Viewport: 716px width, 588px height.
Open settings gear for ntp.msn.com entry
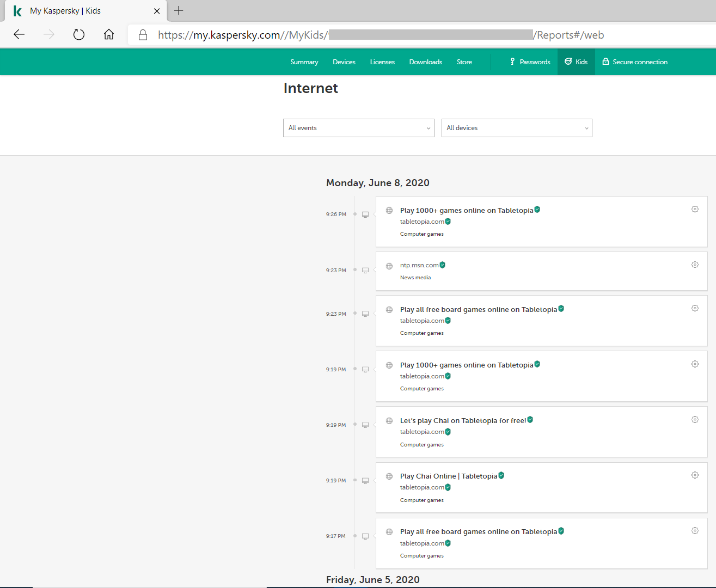(x=695, y=265)
